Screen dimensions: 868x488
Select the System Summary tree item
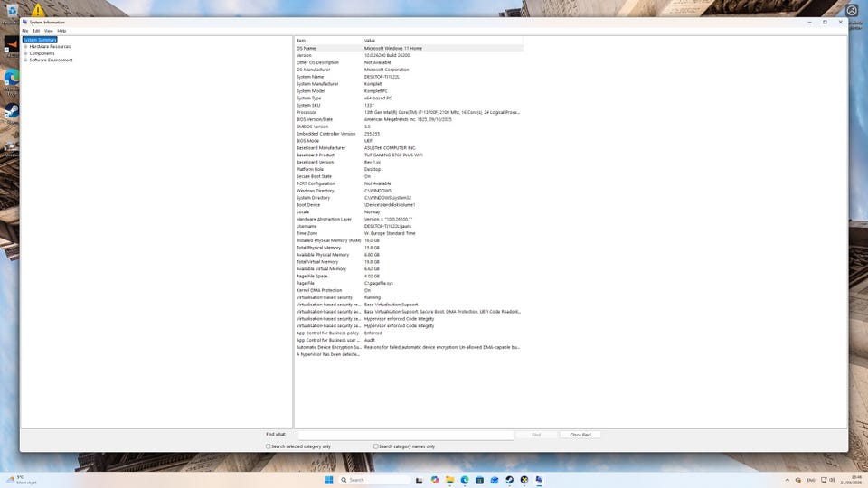pos(40,40)
